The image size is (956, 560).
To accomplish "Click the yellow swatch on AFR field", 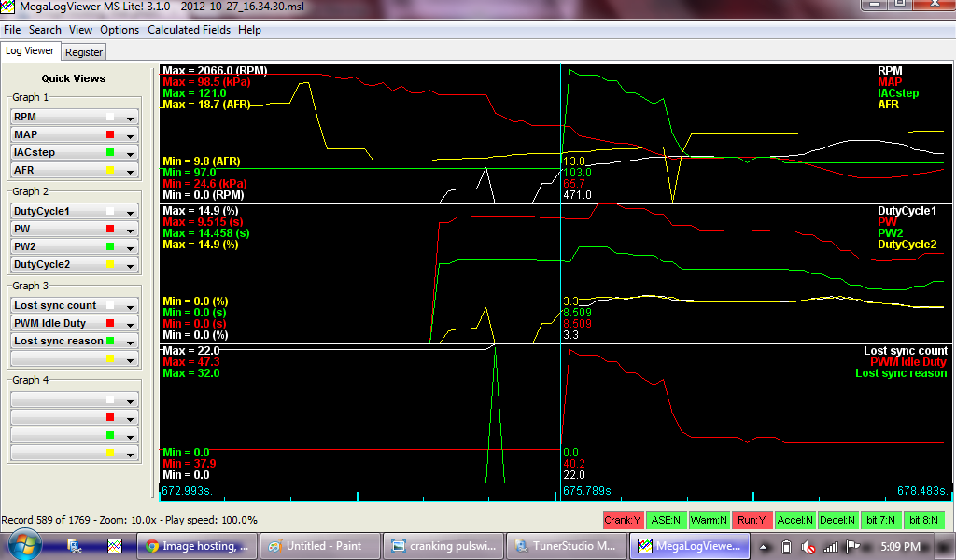I will (110, 170).
